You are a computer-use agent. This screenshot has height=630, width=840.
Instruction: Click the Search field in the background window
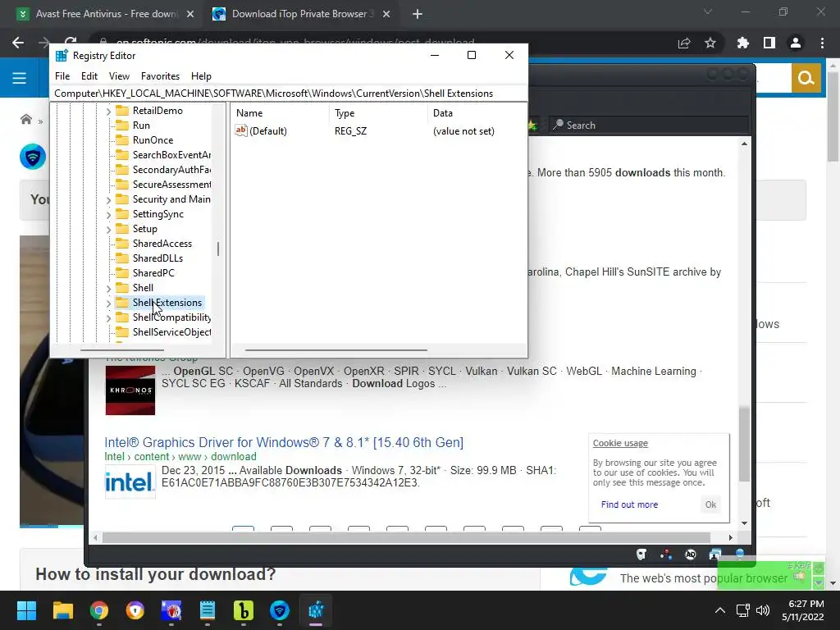649,126
